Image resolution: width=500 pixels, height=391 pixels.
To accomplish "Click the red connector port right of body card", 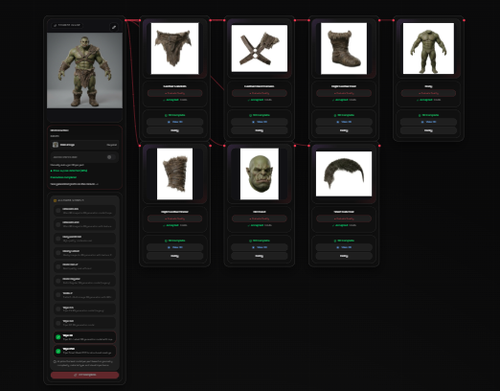I will click(x=464, y=20).
